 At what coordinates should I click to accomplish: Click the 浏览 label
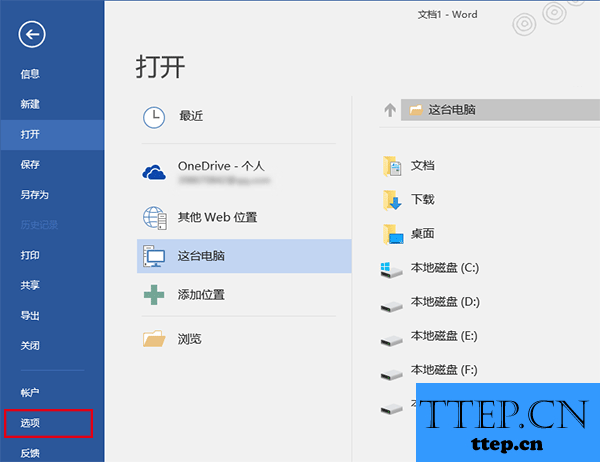(x=189, y=339)
